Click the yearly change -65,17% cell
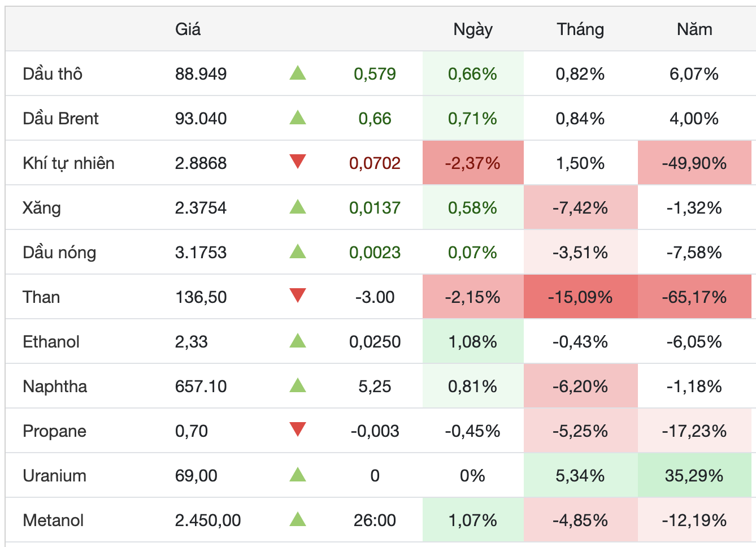Image resolution: width=756 pixels, height=547 pixels. pos(694,297)
